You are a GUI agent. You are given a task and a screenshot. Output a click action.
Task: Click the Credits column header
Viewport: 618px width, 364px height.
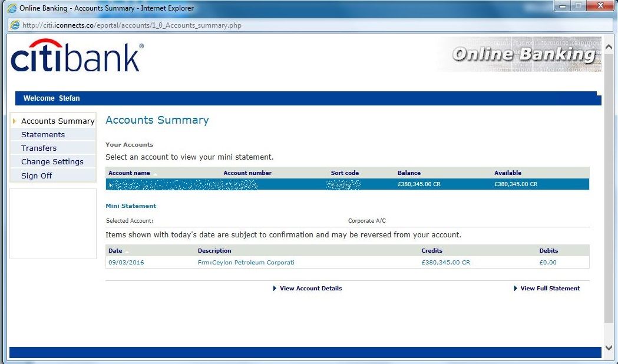pyautogui.click(x=432, y=250)
